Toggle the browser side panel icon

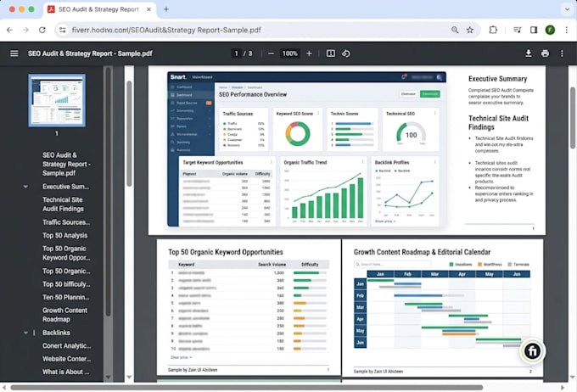tap(534, 31)
